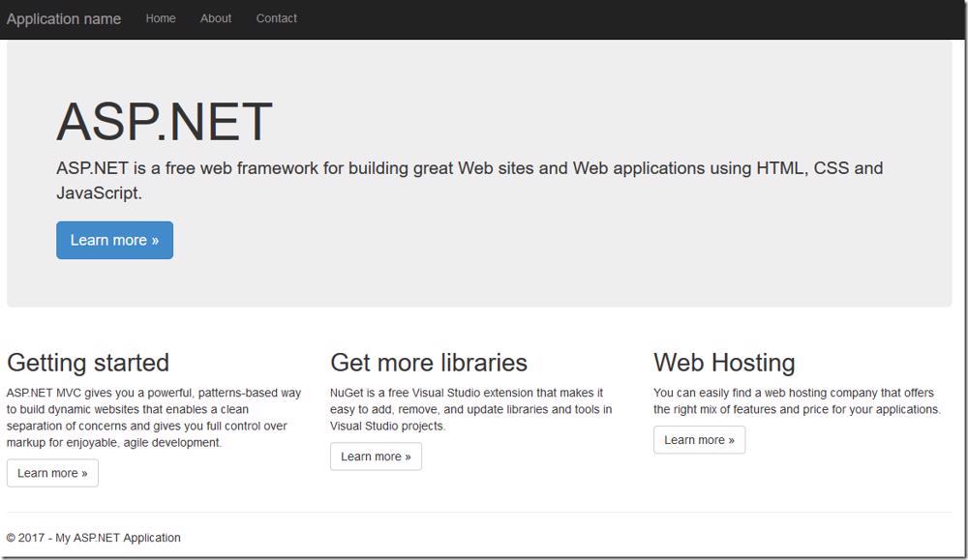The height and width of the screenshot is (560, 968).
Task: Click the 'ASP.NET is a free web framework' paragraph
Action: pyautogui.click(x=469, y=180)
